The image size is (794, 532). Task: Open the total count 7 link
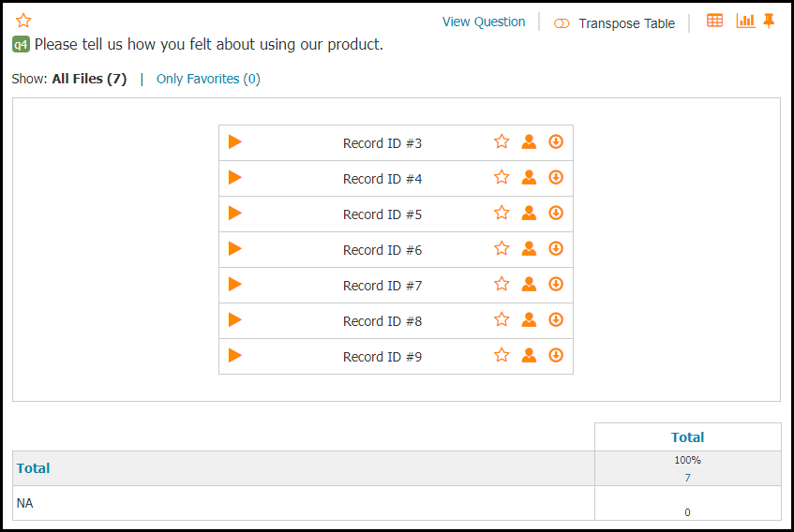[x=687, y=478]
